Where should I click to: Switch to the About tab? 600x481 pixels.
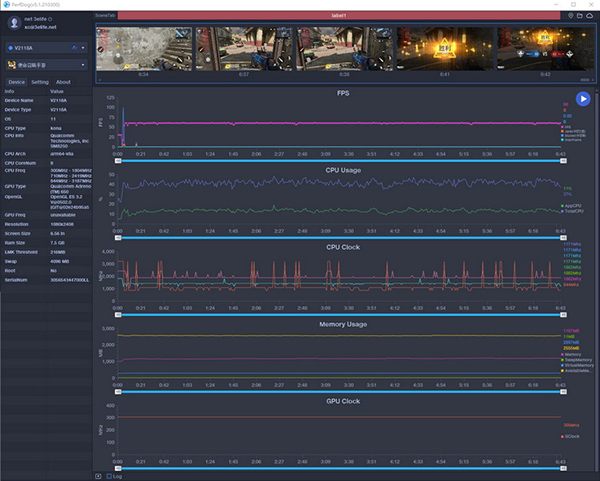click(x=63, y=82)
